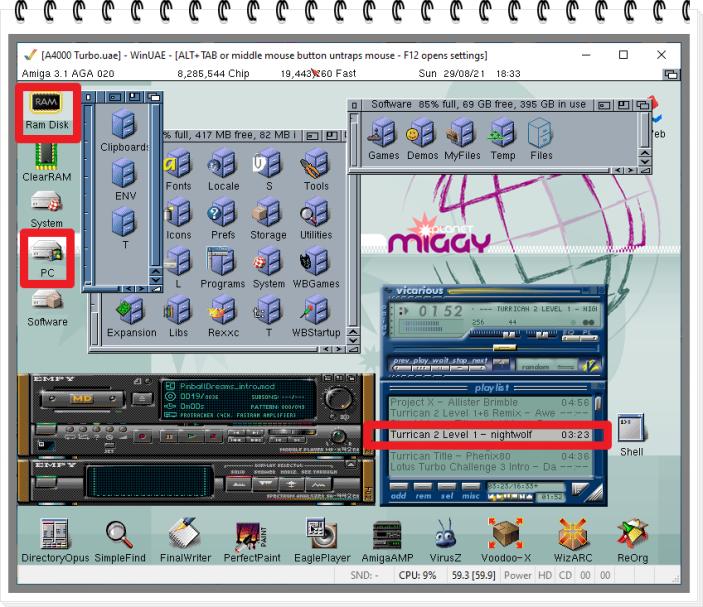The image size is (703, 607).
Task: Toggle the green power button on EaglePlayer deck
Action: 44,429
